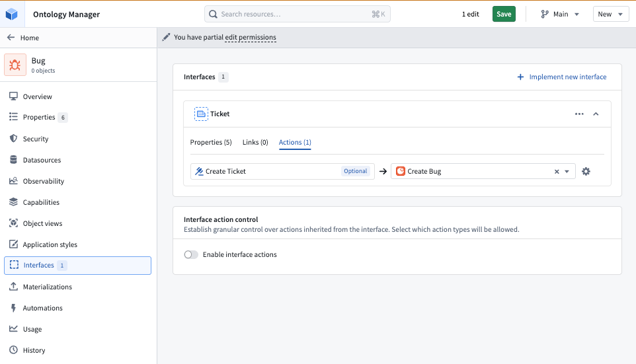
Task: Go back to Home
Action: [x=30, y=38]
